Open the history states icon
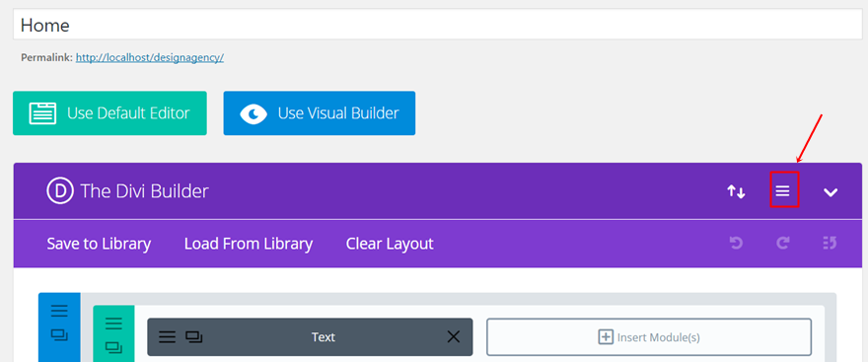868x362 pixels. [x=829, y=244]
